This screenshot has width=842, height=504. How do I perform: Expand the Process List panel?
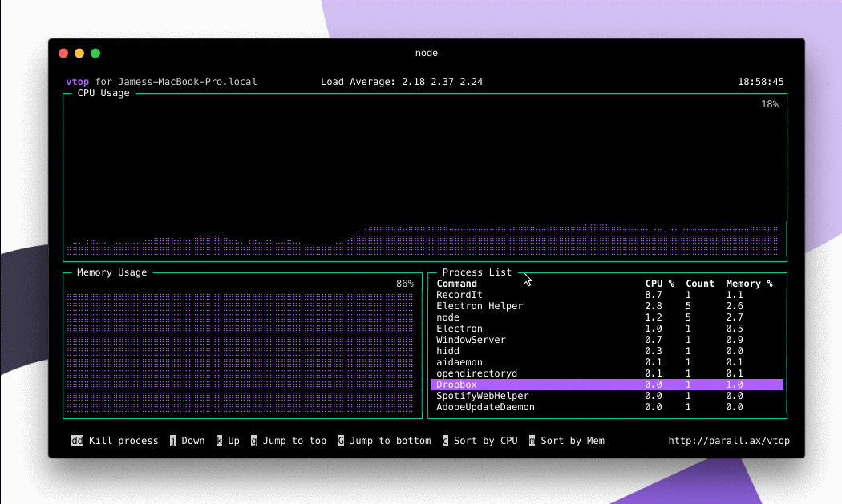pos(477,272)
